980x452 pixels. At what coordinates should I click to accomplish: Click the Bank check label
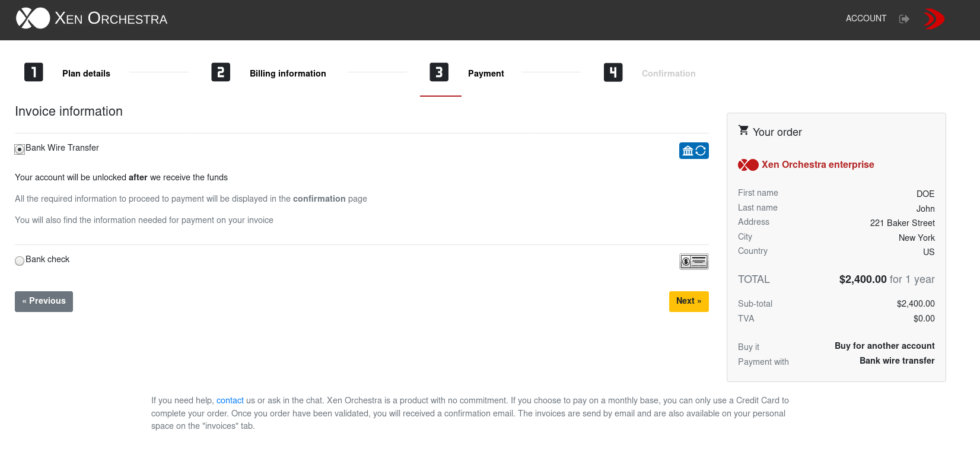click(x=47, y=259)
